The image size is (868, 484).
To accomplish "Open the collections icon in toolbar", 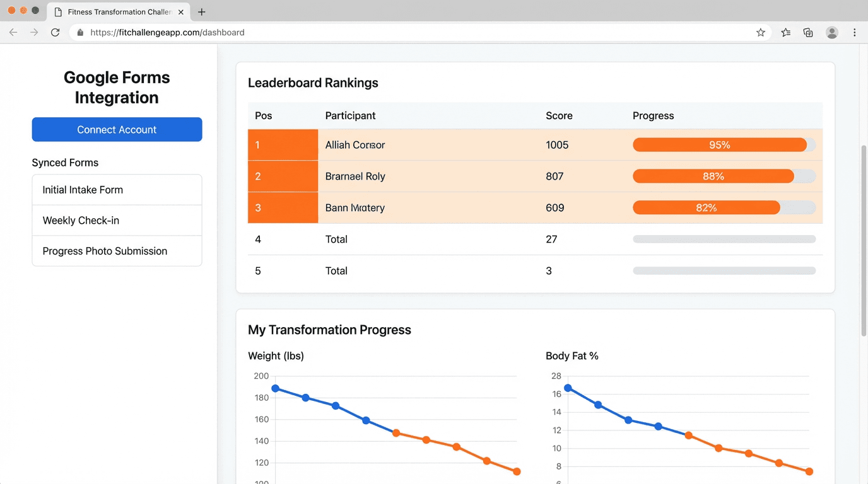I will click(x=808, y=32).
